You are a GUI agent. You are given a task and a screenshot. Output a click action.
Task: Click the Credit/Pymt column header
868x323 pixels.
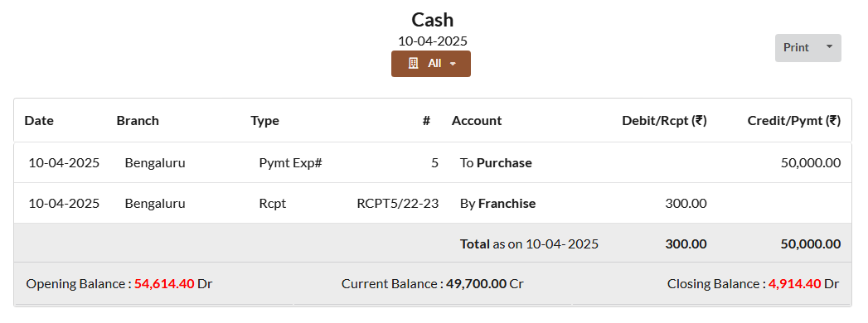pos(794,121)
